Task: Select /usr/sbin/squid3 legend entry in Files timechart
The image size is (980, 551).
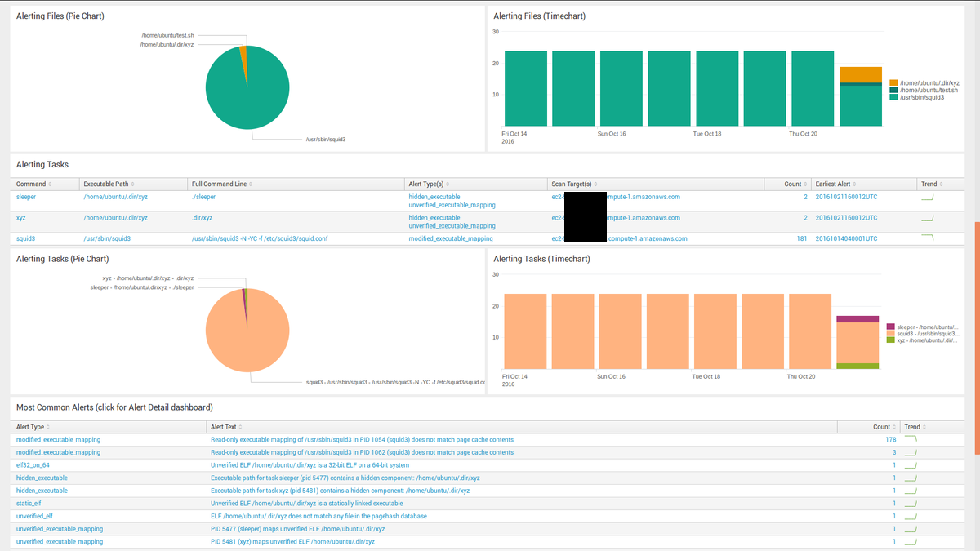Action: [x=921, y=97]
